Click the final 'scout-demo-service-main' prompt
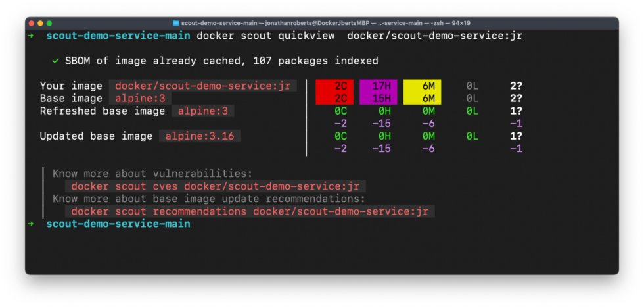The width and height of the screenshot is (644, 308). [x=118, y=224]
